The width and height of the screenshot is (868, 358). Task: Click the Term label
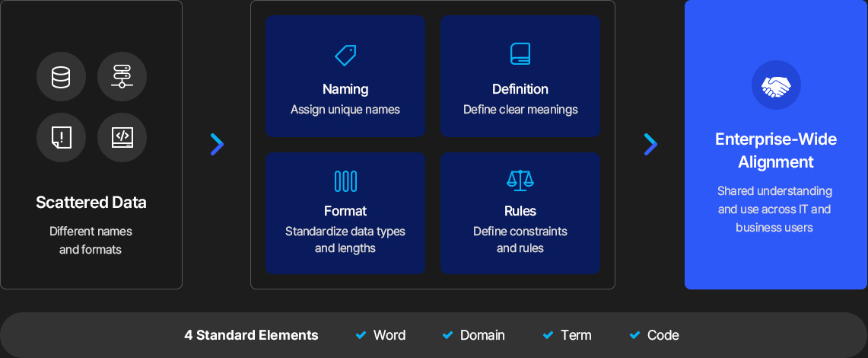[576, 335]
